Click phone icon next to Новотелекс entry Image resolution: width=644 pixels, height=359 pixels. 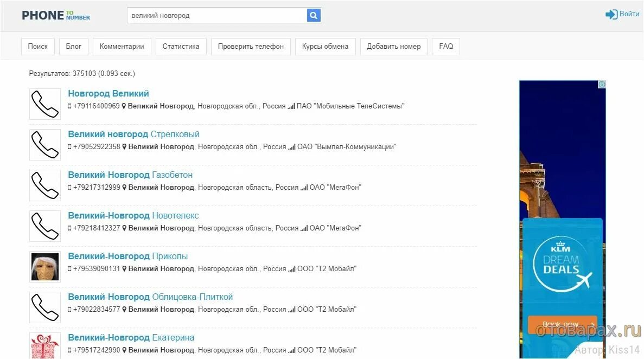pos(45,226)
